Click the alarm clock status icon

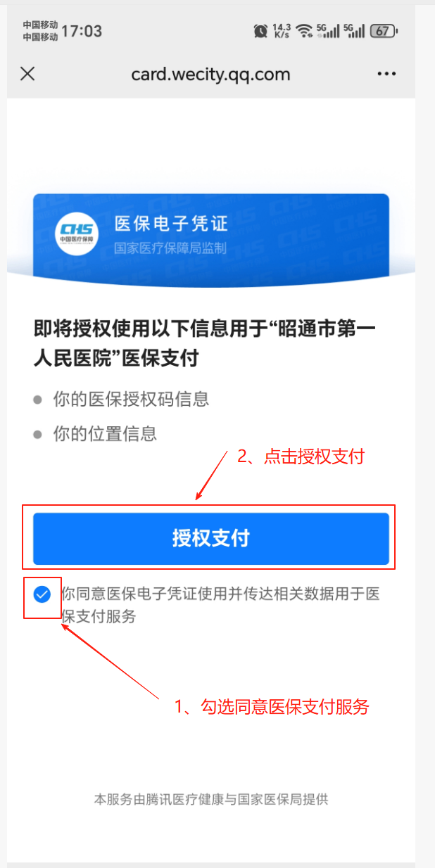[x=260, y=31]
